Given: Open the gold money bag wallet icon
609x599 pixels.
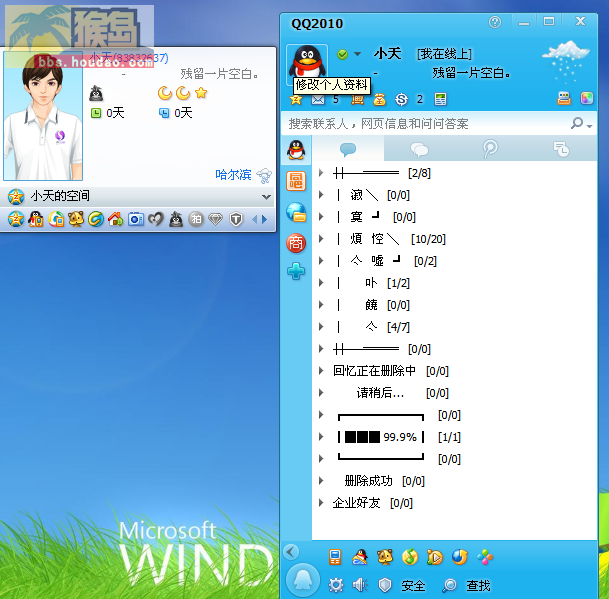Looking at the screenshot, I should pos(379,100).
